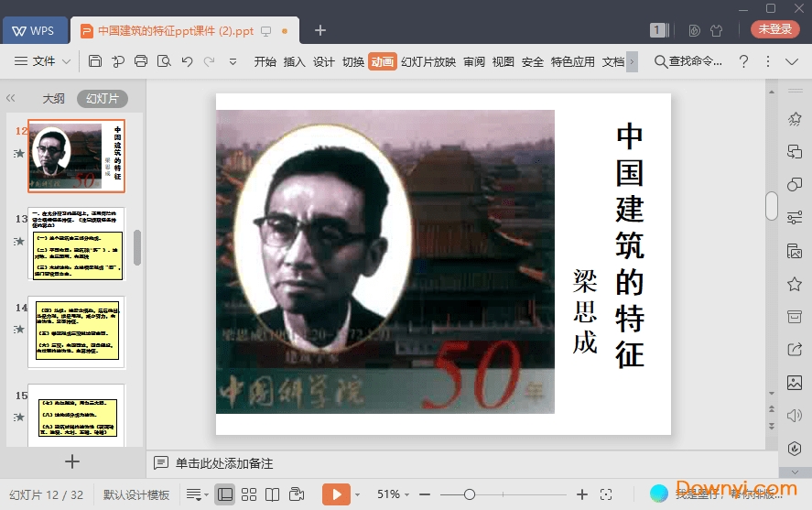Start slideshow with orange play button

tap(336, 494)
